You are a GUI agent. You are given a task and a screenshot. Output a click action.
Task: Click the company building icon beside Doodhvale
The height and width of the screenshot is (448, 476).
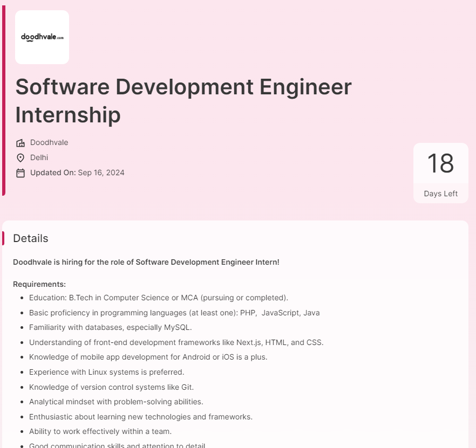point(21,143)
